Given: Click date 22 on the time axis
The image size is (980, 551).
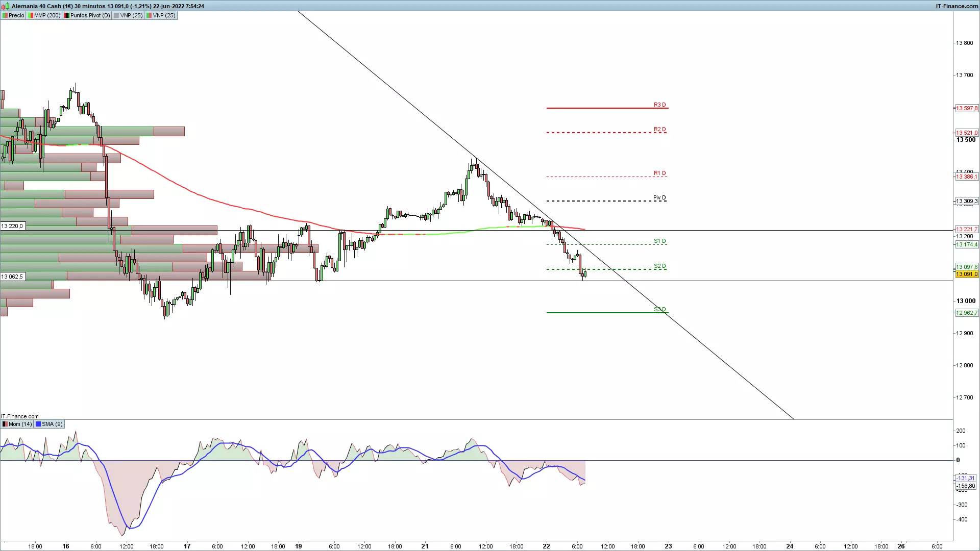Looking at the screenshot, I should point(547,546).
